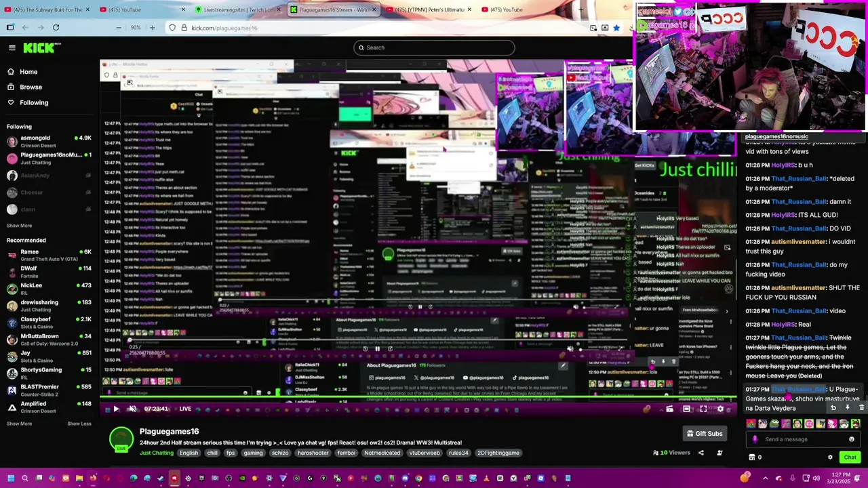The width and height of the screenshot is (868, 488).
Task: Open chat settings gear icon
Action: coord(830,457)
